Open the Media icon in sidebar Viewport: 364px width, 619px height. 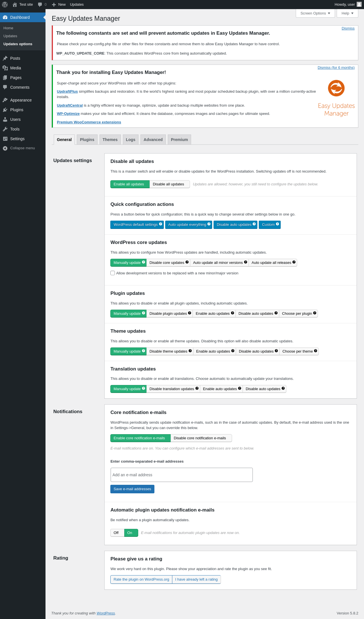pyautogui.click(x=5, y=68)
